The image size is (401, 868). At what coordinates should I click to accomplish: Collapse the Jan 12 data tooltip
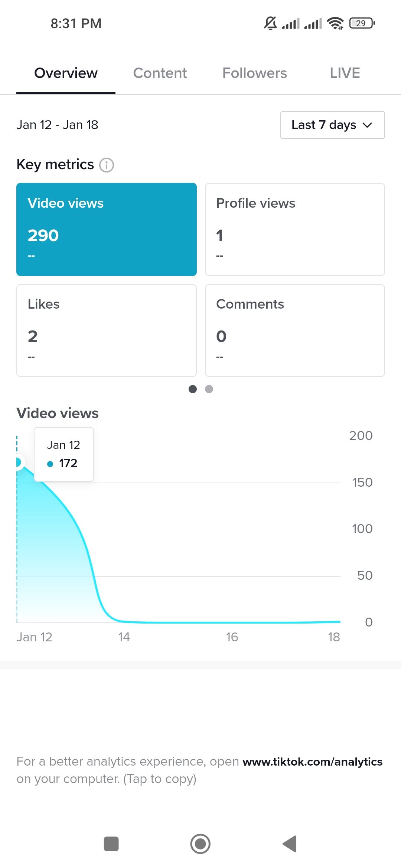click(x=63, y=454)
